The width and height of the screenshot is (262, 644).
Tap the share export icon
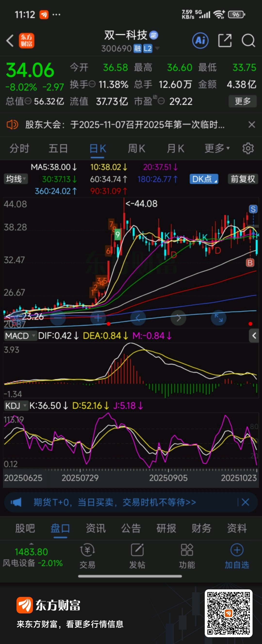pos(225,40)
